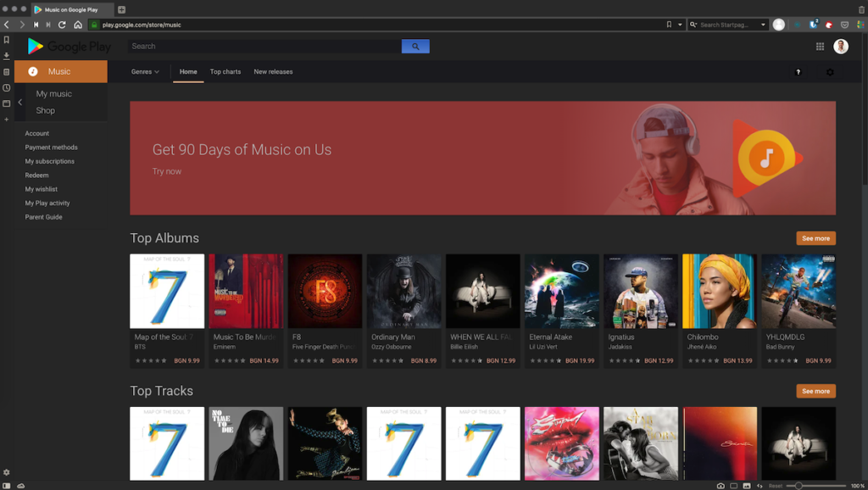
Task: Click the profile avatar icon
Action: pyautogui.click(x=840, y=46)
